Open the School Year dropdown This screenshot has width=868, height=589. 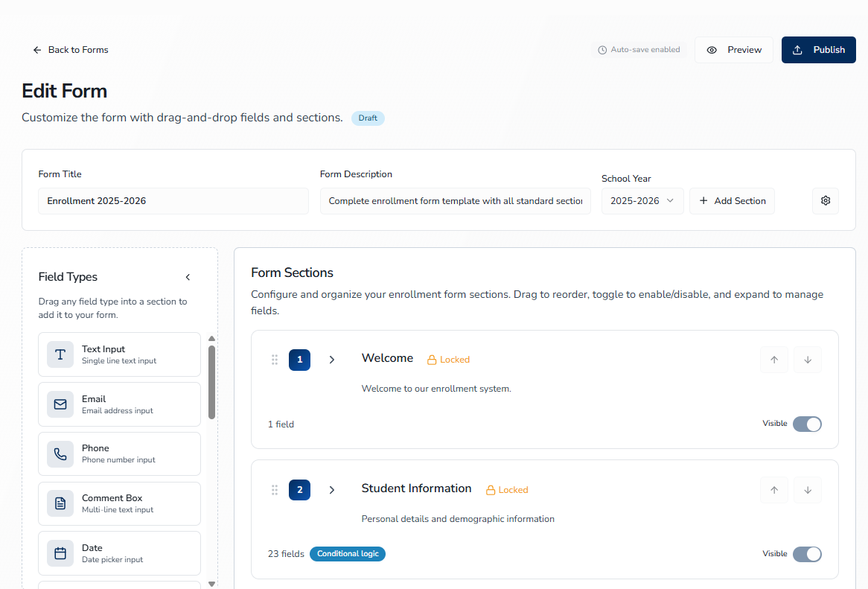(642, 201)
